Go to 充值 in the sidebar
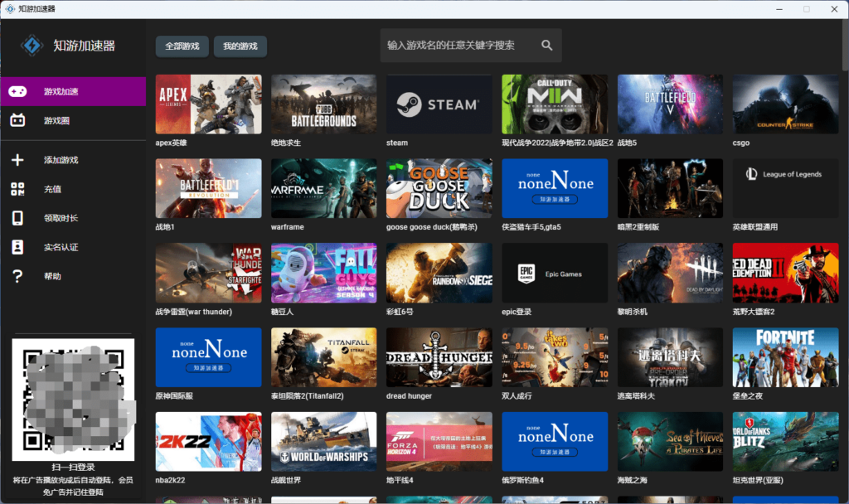This screenshot has width=849, height=504. [x=73, y=189]
